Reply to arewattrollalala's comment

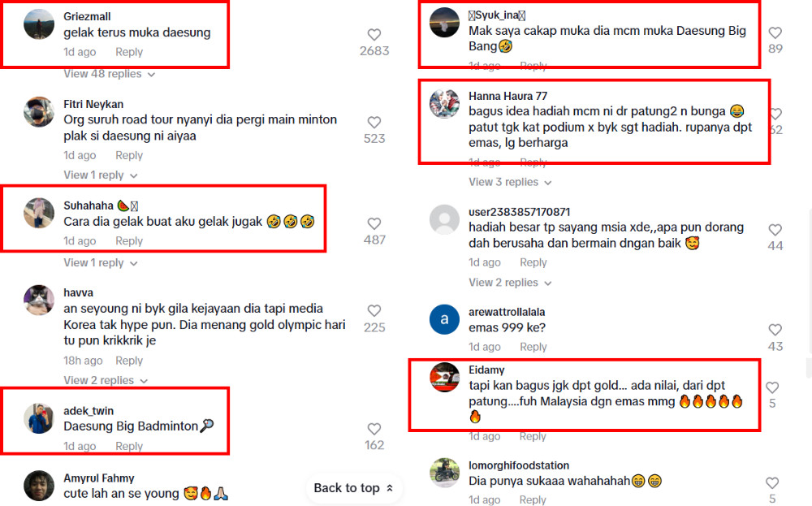(533, 347)
